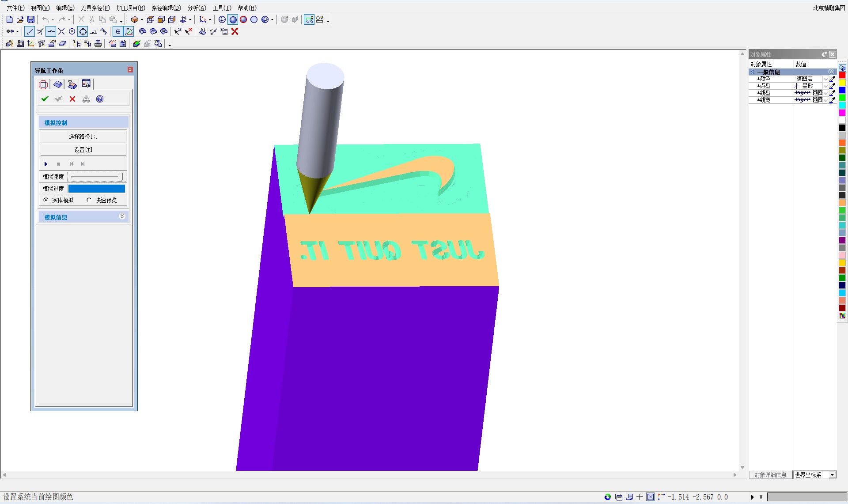Open the 颜色 property dropdown arrow
This screenshot has width=848, height=504.
[x=825, y=79]
